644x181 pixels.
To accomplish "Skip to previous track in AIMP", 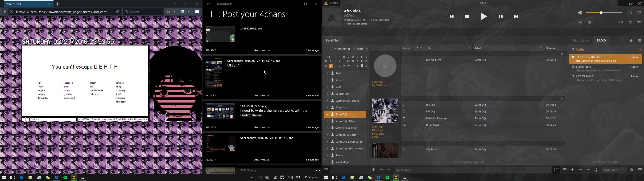I will click(x=452, y=17).
